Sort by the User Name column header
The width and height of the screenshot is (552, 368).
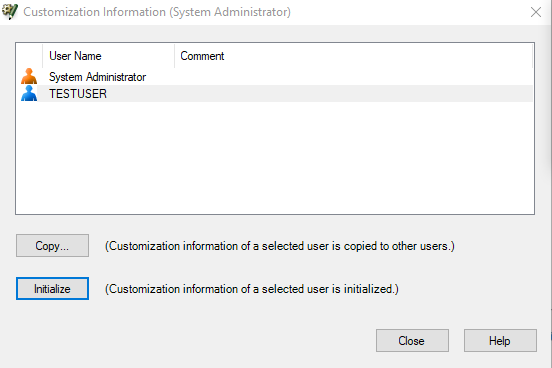pos(108,56)
